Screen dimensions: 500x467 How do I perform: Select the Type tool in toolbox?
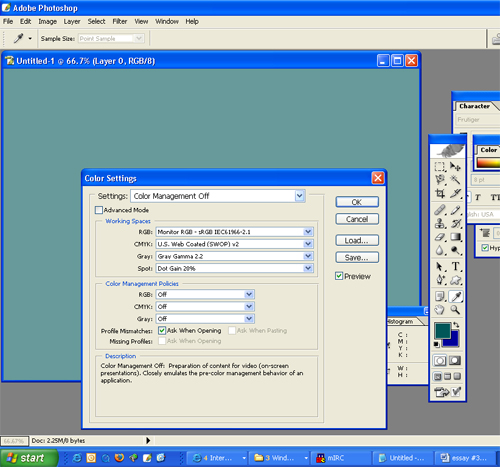455,266
